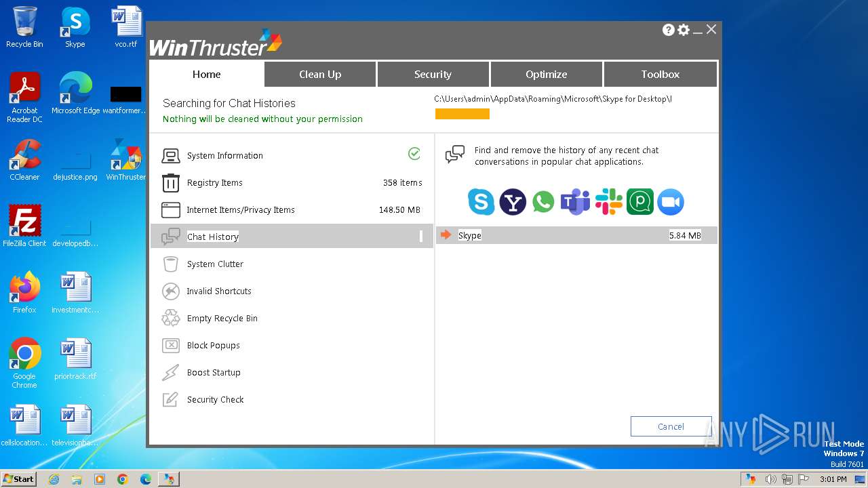
Task: Open the priortrack.rtf desktop file
Action: [x=75, y=359]
